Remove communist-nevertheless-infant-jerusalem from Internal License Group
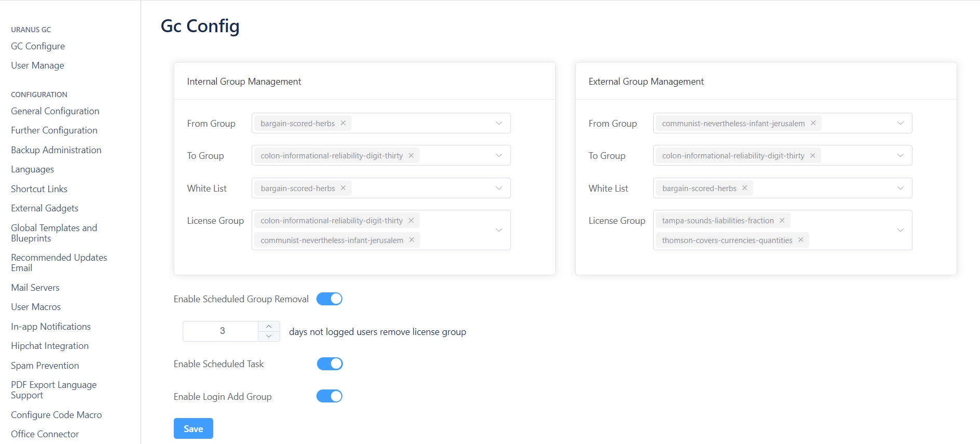This screenshot has height=444, width=980. pos(411,240)
